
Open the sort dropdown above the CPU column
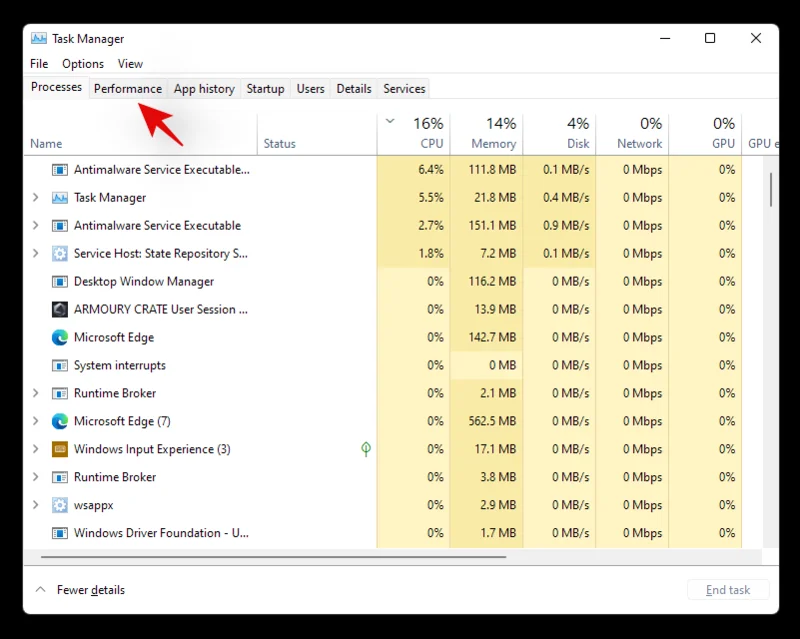pyautogui.click(x=390, y=120)
